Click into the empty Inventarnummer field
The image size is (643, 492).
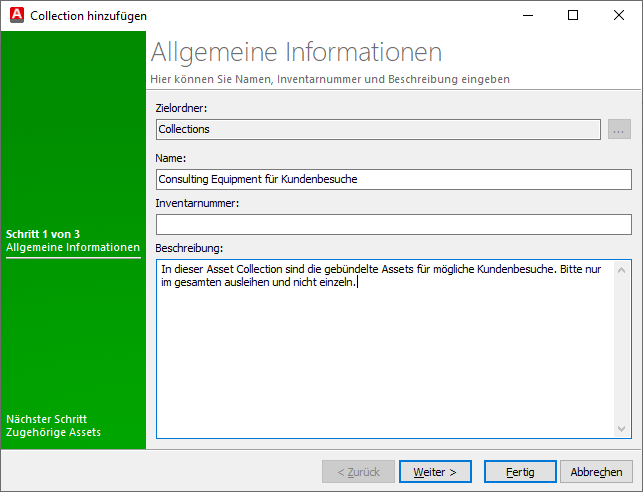(x=394, y=224)
